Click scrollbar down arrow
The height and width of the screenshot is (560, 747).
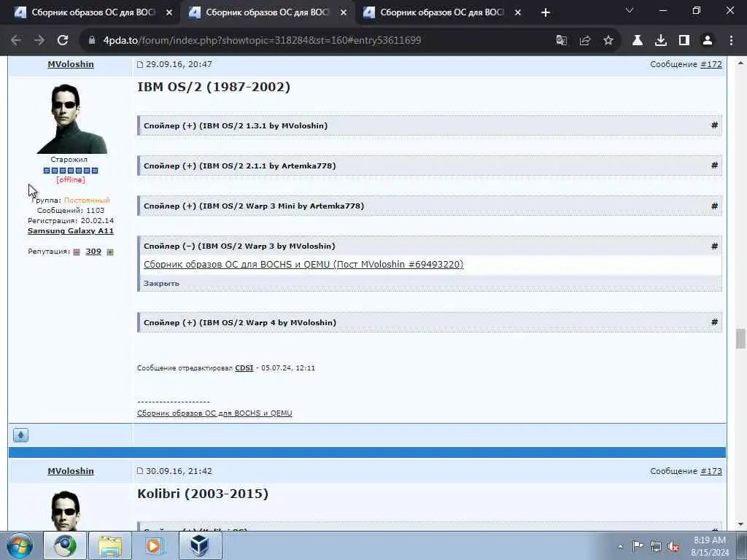740,524
